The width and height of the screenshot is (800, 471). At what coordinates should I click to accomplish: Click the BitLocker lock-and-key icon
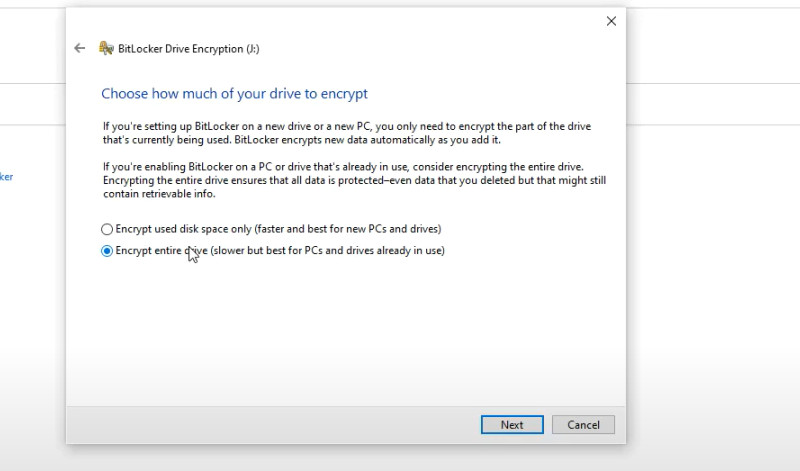coord(106,48)
